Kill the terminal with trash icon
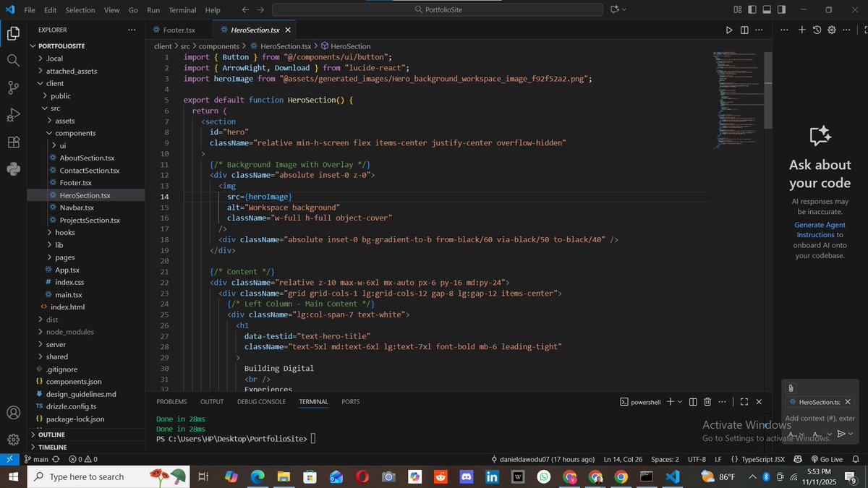Screen dimensions: 868x488 [707, 401]
